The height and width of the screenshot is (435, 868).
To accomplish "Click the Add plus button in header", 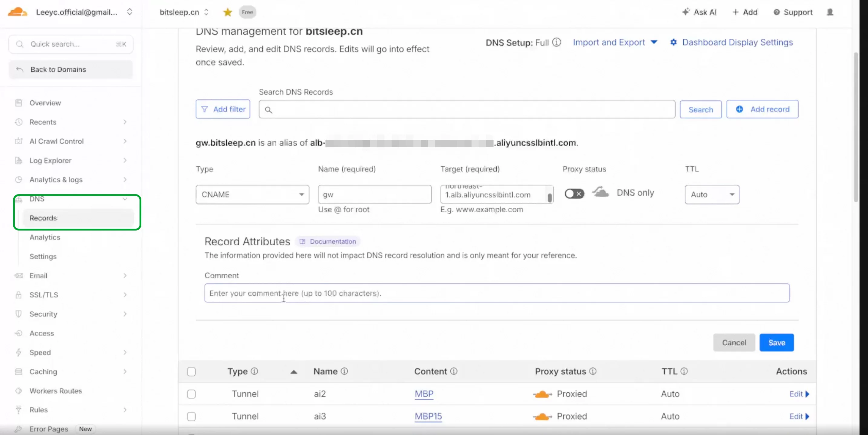I will tap(745, 12).
